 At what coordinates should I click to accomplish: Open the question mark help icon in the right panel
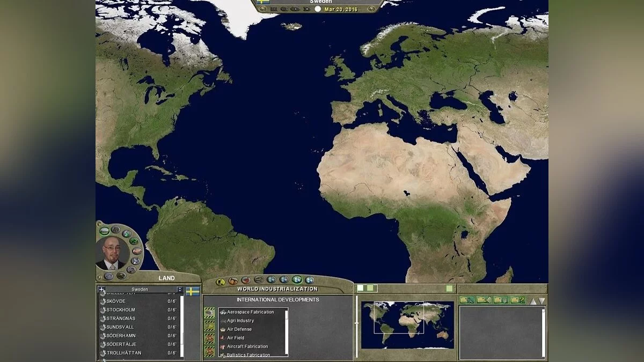point(517,300)
